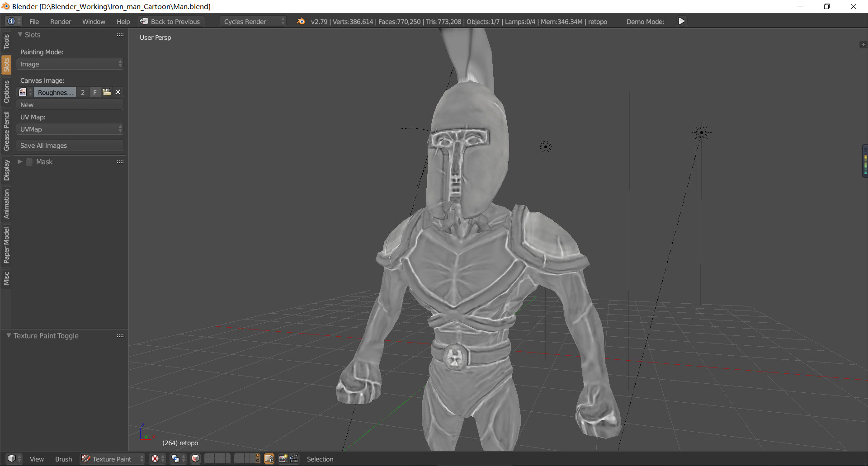
Task: Click the OpenGL render camera icon
Action: 283,458
